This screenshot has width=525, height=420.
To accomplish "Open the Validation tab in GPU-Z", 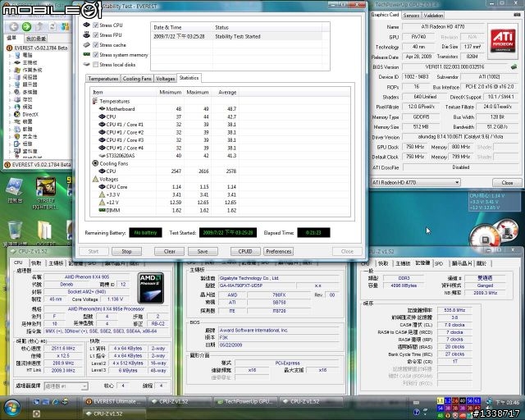I will tap(433, 16).
